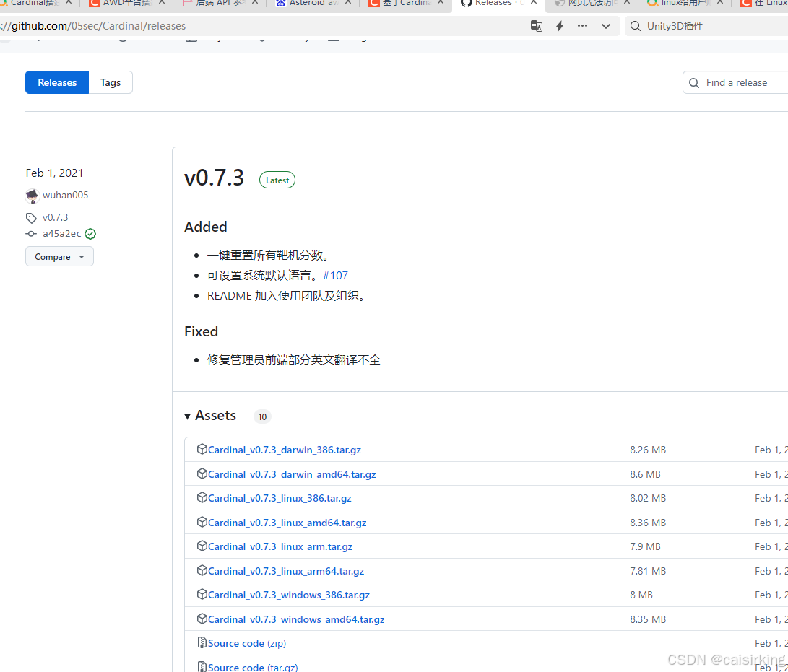Click the browser search magnifier icon
Screen dimensions: 788x672
[x=636, y=26]
